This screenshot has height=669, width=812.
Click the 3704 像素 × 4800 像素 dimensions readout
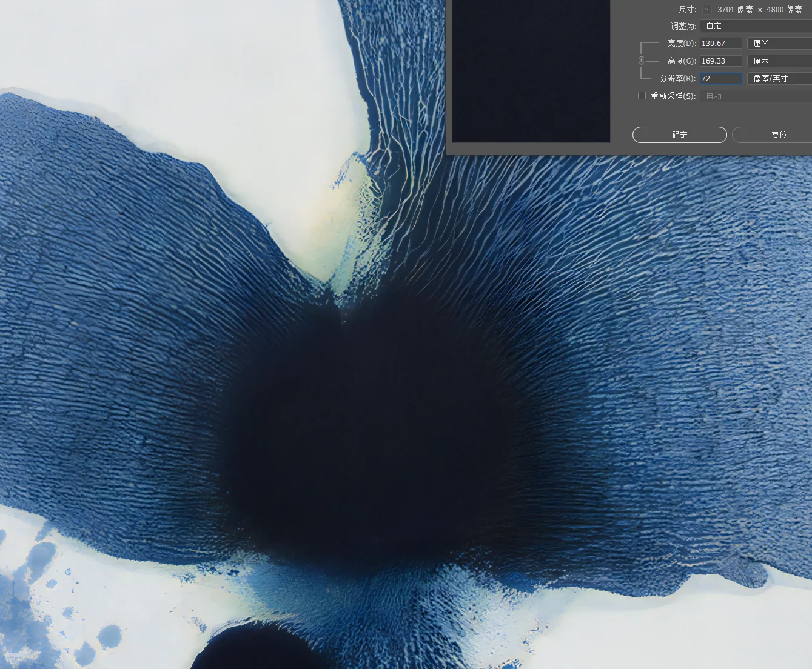point(759,10)
